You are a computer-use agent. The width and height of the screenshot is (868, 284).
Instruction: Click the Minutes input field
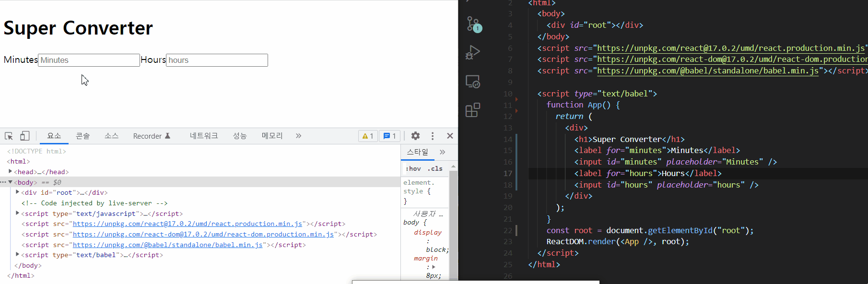89,60
